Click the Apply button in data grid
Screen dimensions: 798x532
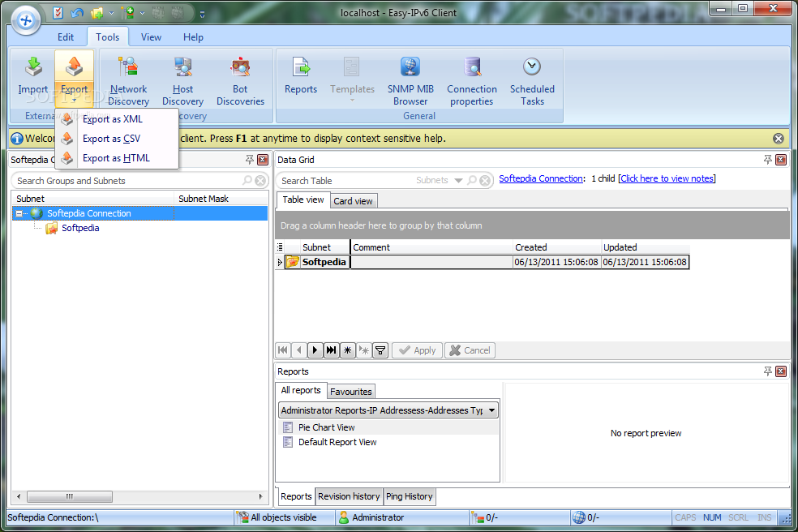click(x=418, y=350)
